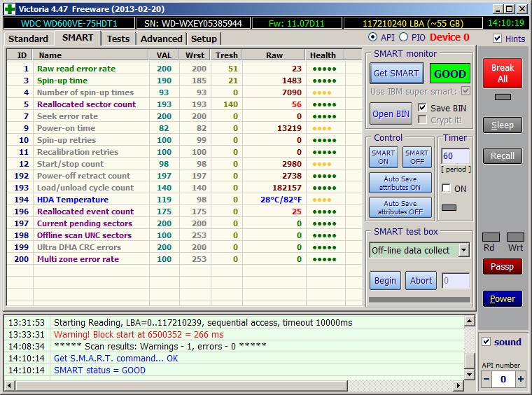Click the Timer period input field
The image size is (532, 395).
tap(455, 156)
